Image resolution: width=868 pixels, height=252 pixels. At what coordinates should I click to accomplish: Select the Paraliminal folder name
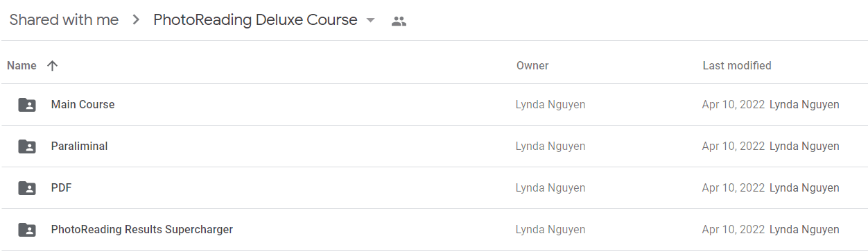coord(79,146)
